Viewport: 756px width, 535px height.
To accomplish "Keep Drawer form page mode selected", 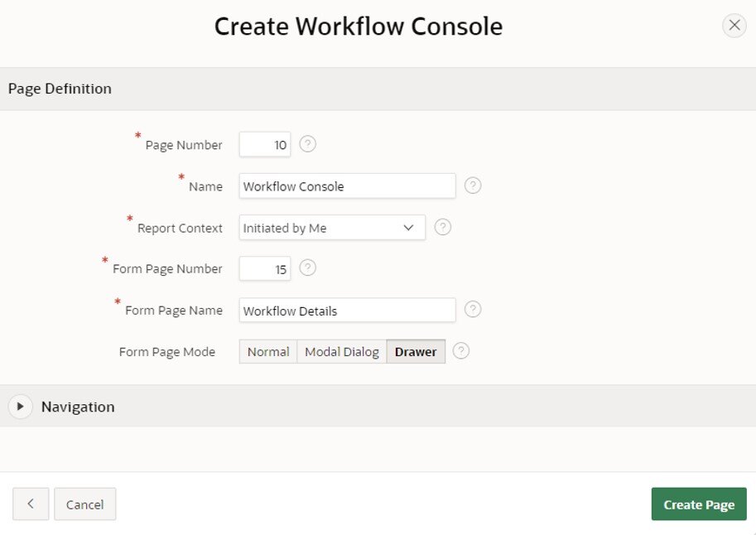I will point(416,351).
